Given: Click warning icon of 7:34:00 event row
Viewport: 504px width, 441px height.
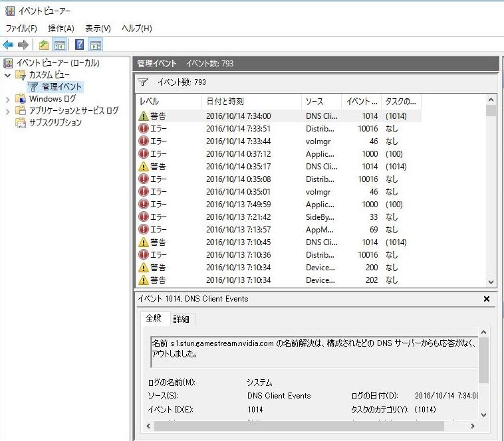Looking at the screenshot, I should (x=144, y=116).
